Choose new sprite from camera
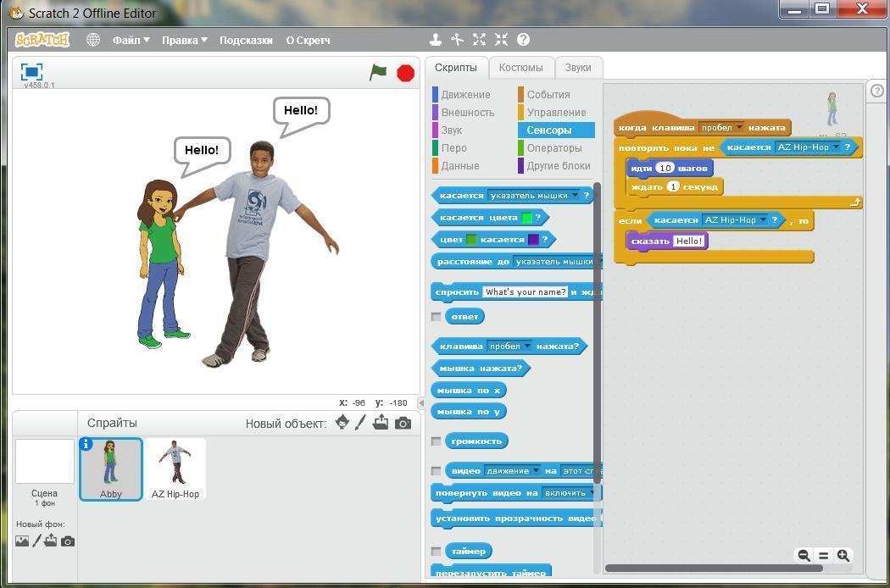Image resolution: width=890 pixels, height=588 pixels. pos(403,423)
